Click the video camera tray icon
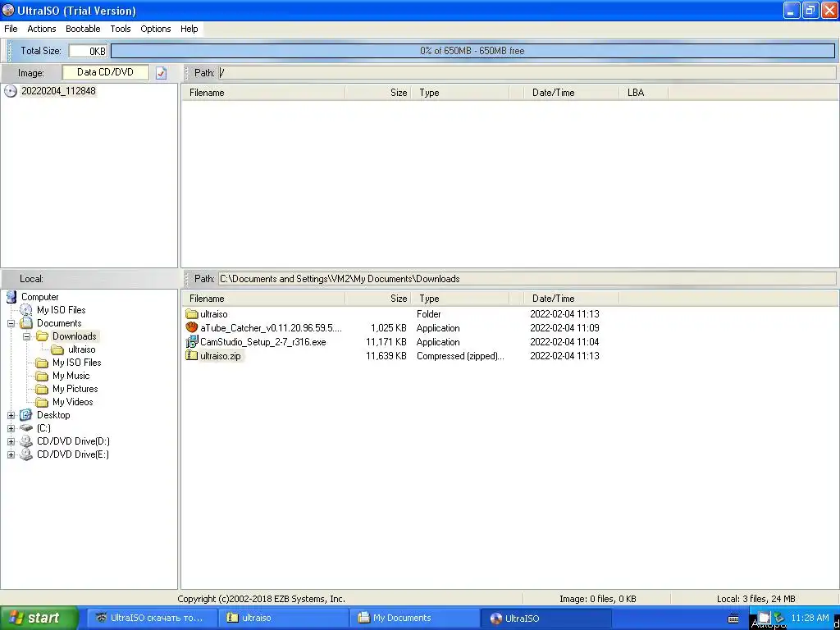Screen dimensions: 840x630 click(x=763, y=618)
